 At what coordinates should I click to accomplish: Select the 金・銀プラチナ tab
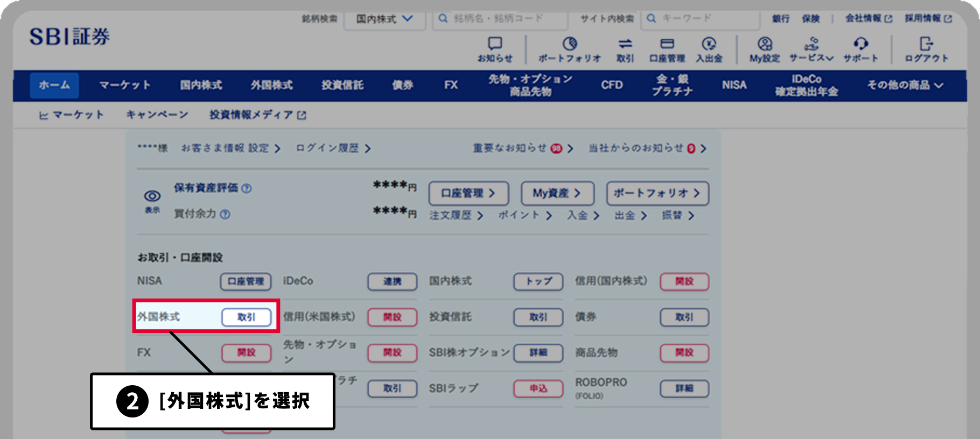click(x=673, y=85)
